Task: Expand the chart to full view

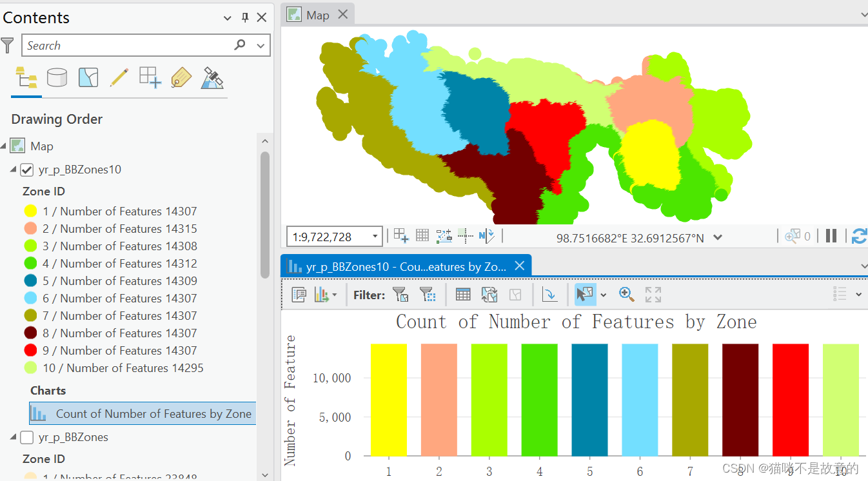Action: (x=653, y=294)
